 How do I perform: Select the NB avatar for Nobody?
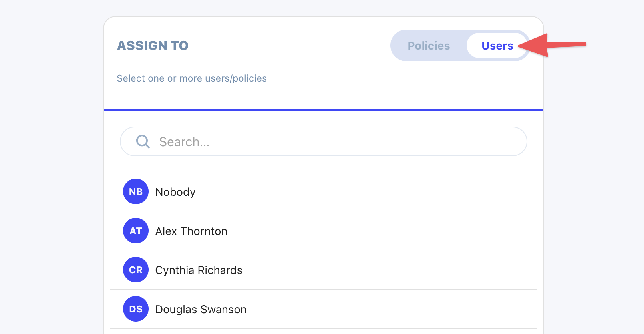coord(136,191)
